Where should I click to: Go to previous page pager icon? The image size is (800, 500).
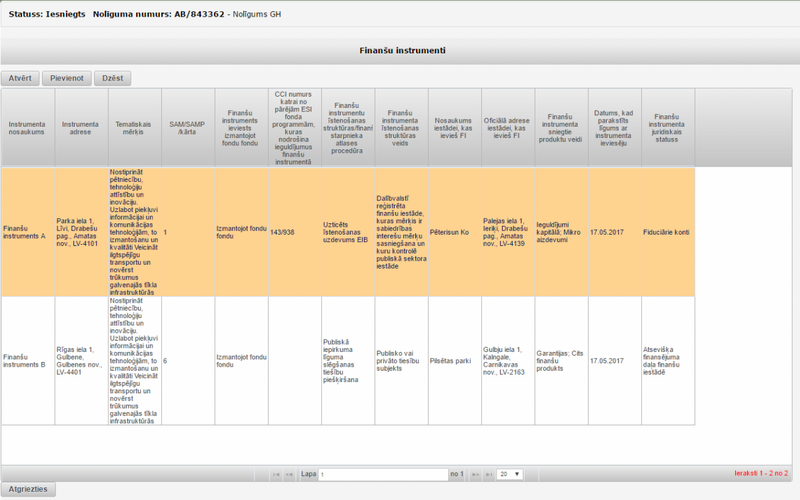289,473
